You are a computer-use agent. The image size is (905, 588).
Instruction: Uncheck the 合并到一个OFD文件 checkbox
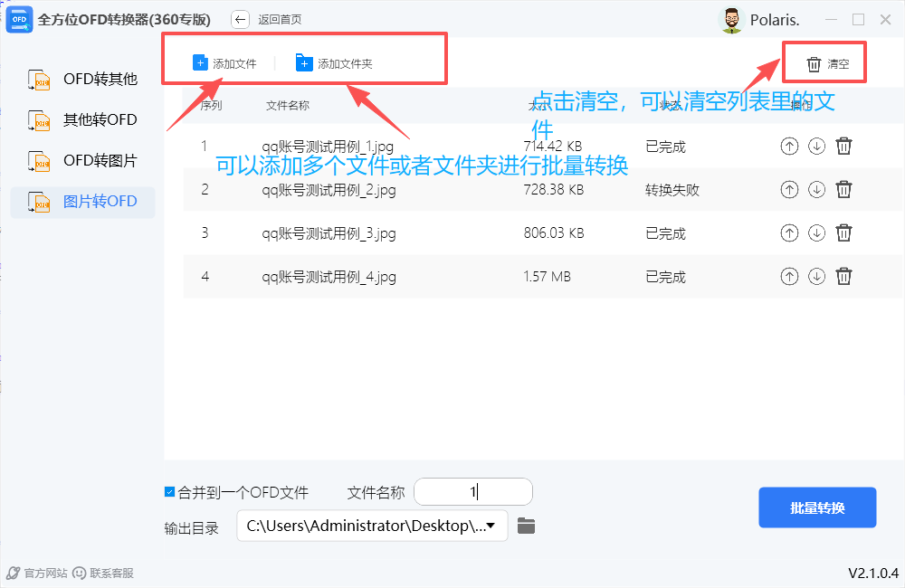tap(169, 492)
